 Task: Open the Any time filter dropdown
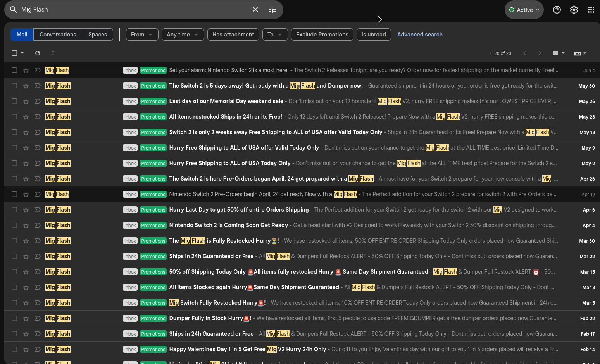pyautogui.click(x=183, y=35)
